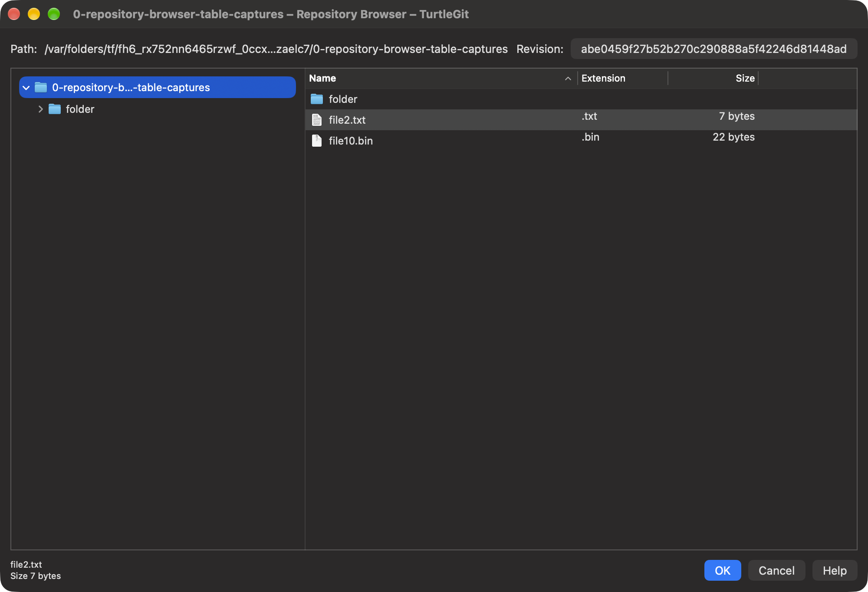Confirm with the OK button
Image resolution: width=868 pixels, height=592 pixels.
[x=723, y=570]
